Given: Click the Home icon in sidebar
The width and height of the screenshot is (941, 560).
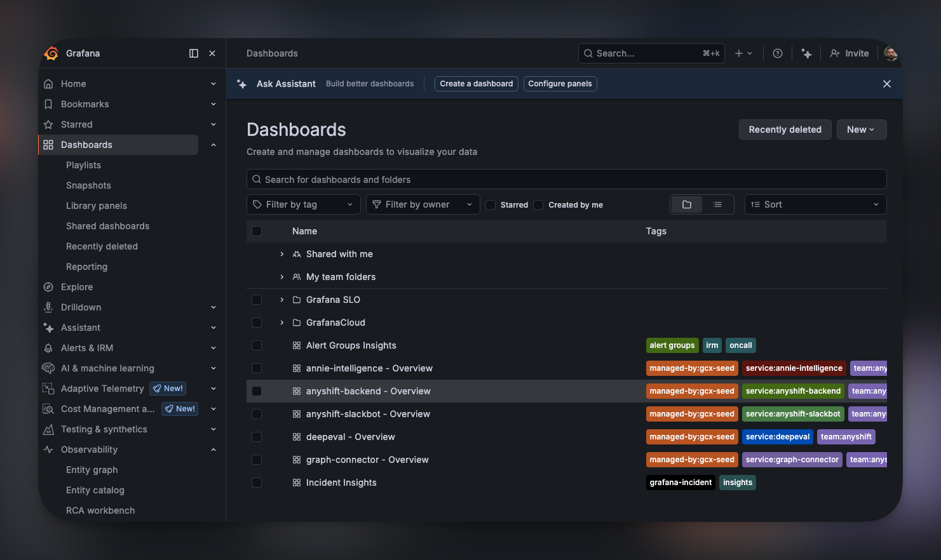Looking at the screenshot, I should click(48, 84).
